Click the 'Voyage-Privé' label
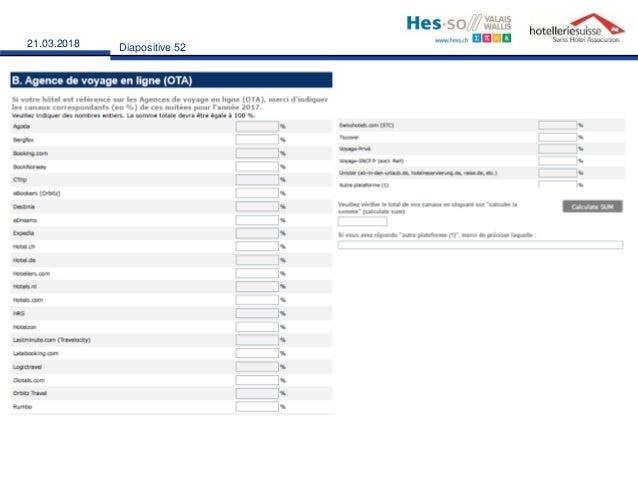Viewport: 638px width, 479px height. pos(355,149)
